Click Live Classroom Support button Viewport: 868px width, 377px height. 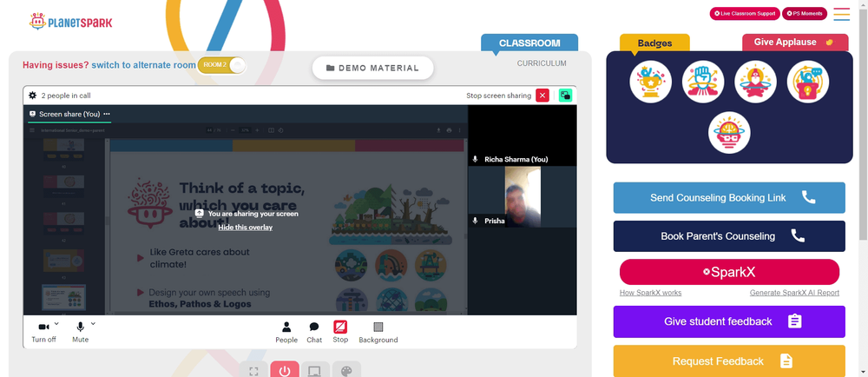[745, 13]
